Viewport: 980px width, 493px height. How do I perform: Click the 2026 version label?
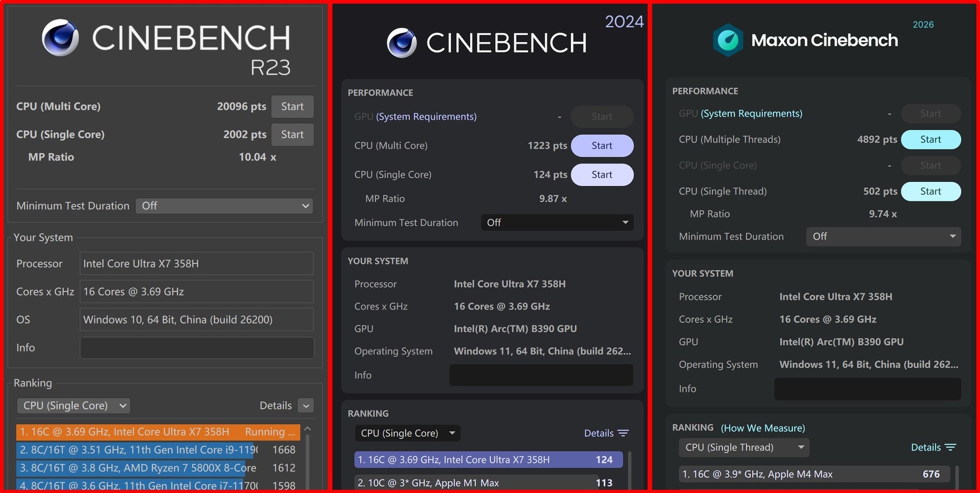[923, 24]
